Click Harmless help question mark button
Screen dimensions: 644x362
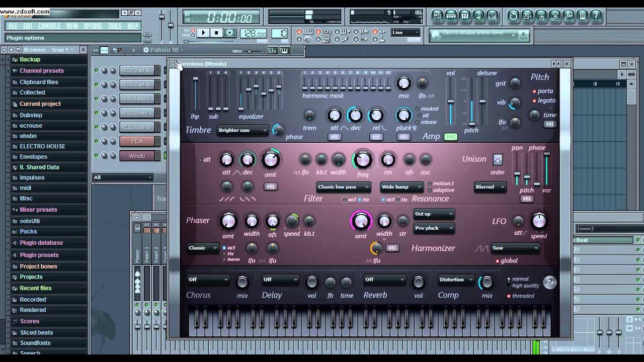549,283
